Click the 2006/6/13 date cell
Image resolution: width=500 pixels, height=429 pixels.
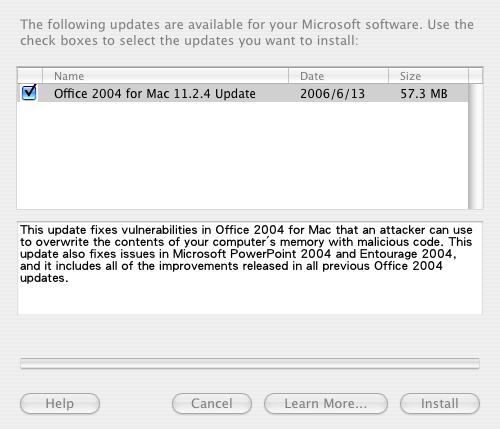pyautogui.click(x=332, y=94)
